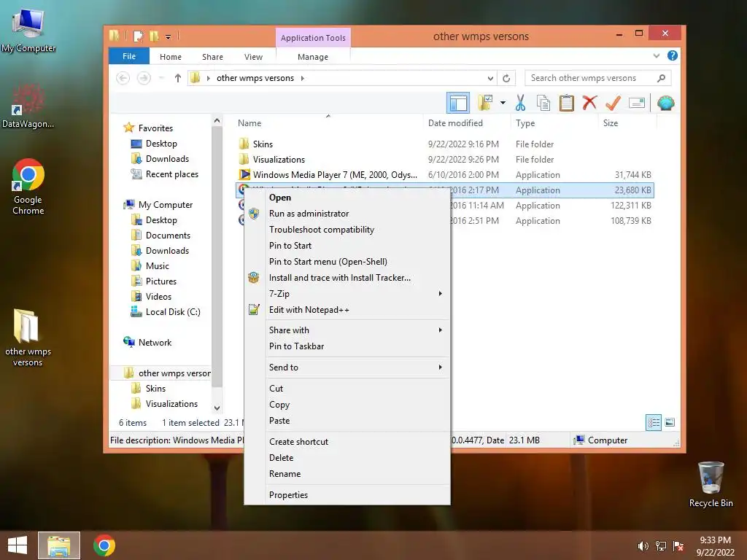Click the Cut scissors toolbar icon
This screenshot has width=747, height=560.
(520, 103)
